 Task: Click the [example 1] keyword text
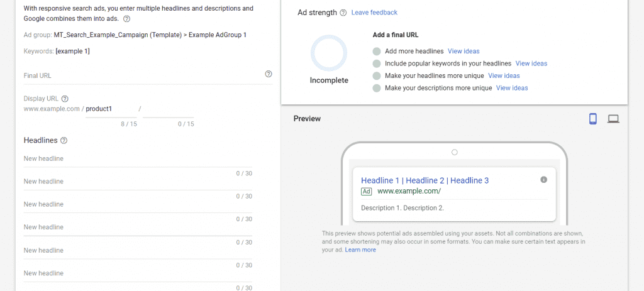[73, 52]
